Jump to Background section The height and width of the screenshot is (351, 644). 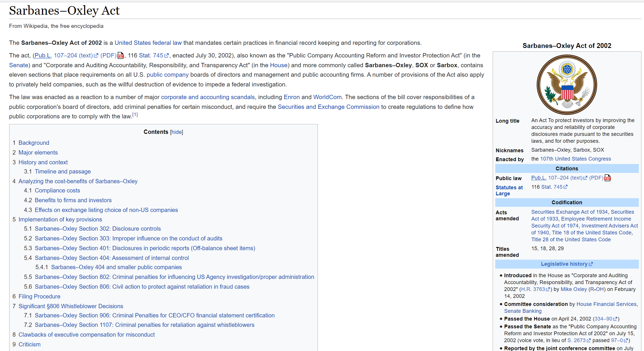click(34, 143)
